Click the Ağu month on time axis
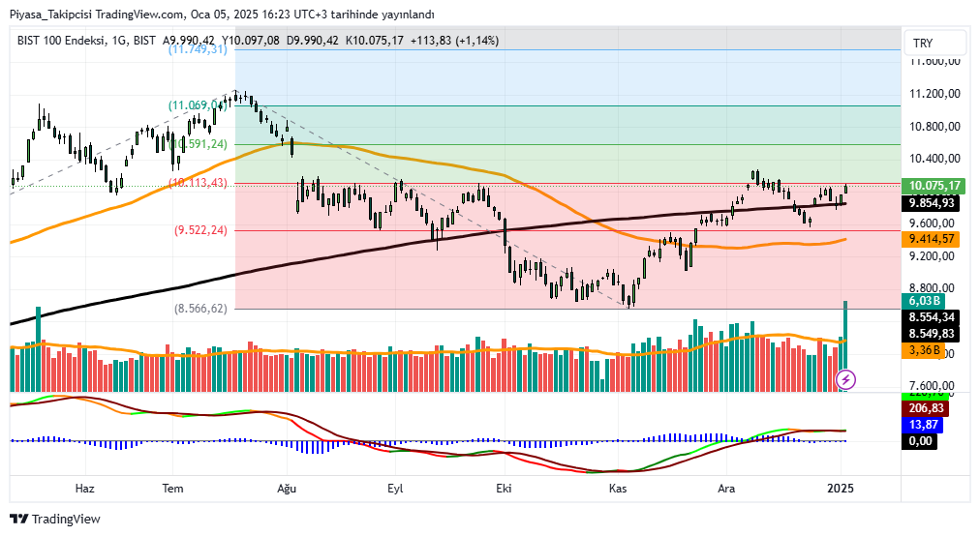Image resolution: width=980 pixels, height=536 pixels. click(x=287, y=489)
